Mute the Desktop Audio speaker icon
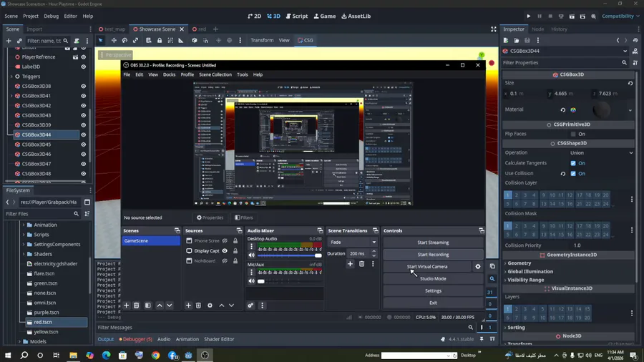Image resolution: width=644 pixels, height=362 pixels. (251, 255)
